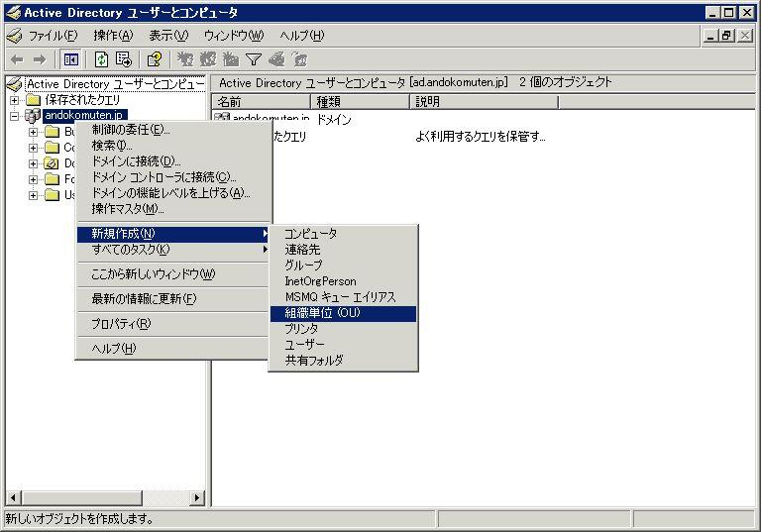The height and width of the screenshot is (532, 761).
Task: Click the tree root Active Directory icon
Action: click(x=14, y=84)
